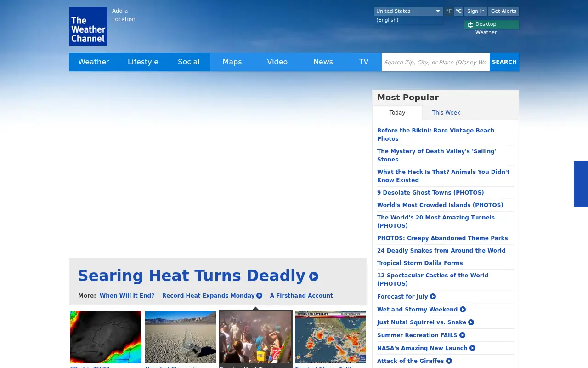Screen dimensions: 588x368
Task: Click the Get Alerts button
Action: (x=503, y=11)
